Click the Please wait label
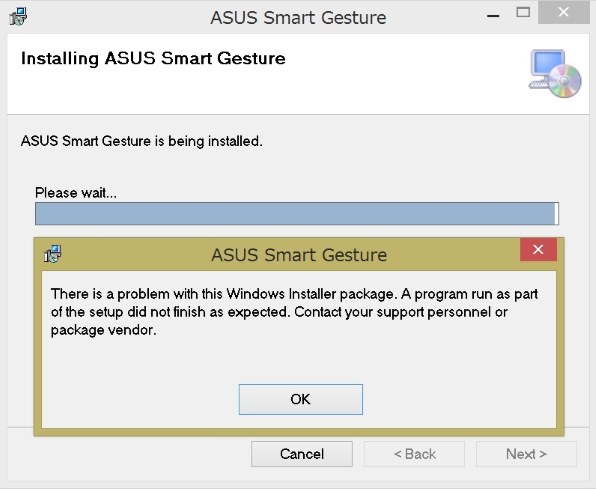Image resolution: width=596 pixels, height=489 pixels. coord(76,193)
